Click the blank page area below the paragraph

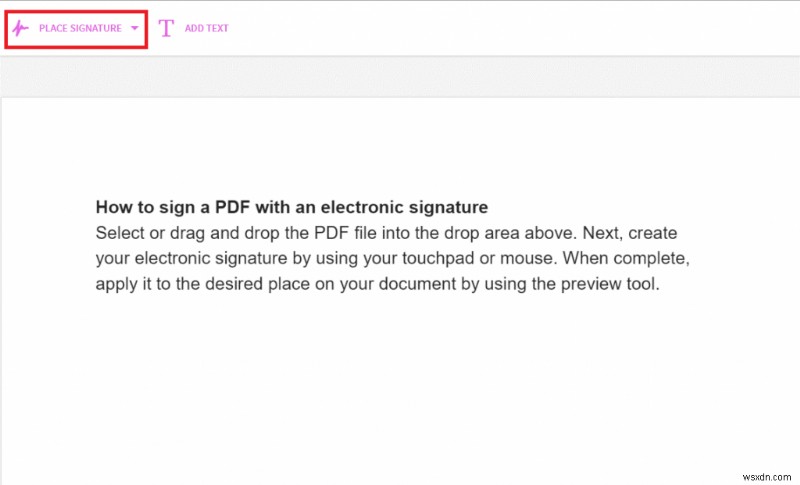(x=400, y=390)
